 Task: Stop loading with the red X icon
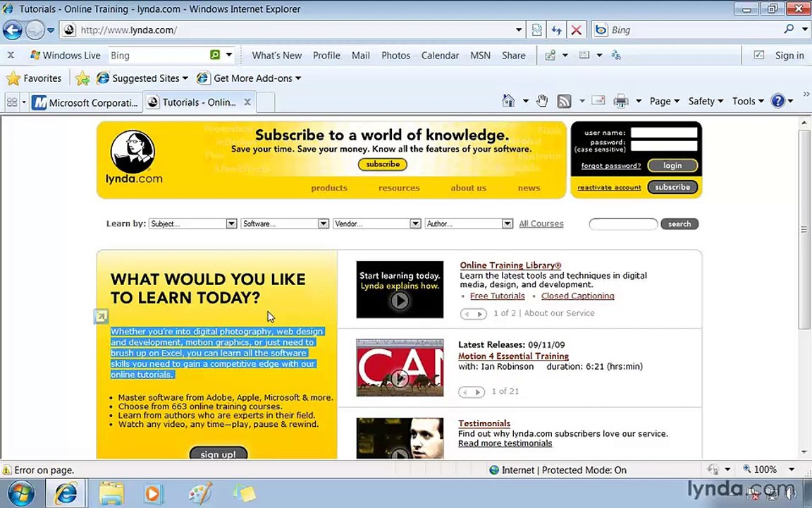coord(576,30)
